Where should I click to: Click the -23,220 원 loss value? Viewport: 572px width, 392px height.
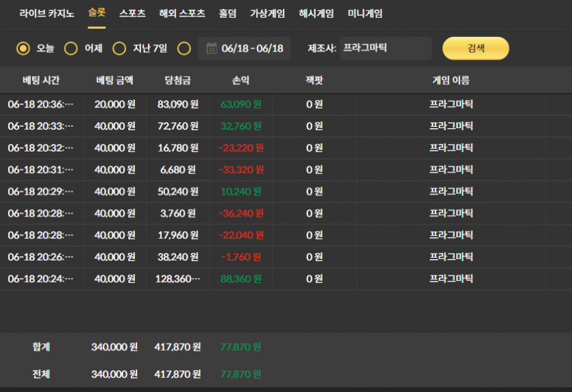240,148
